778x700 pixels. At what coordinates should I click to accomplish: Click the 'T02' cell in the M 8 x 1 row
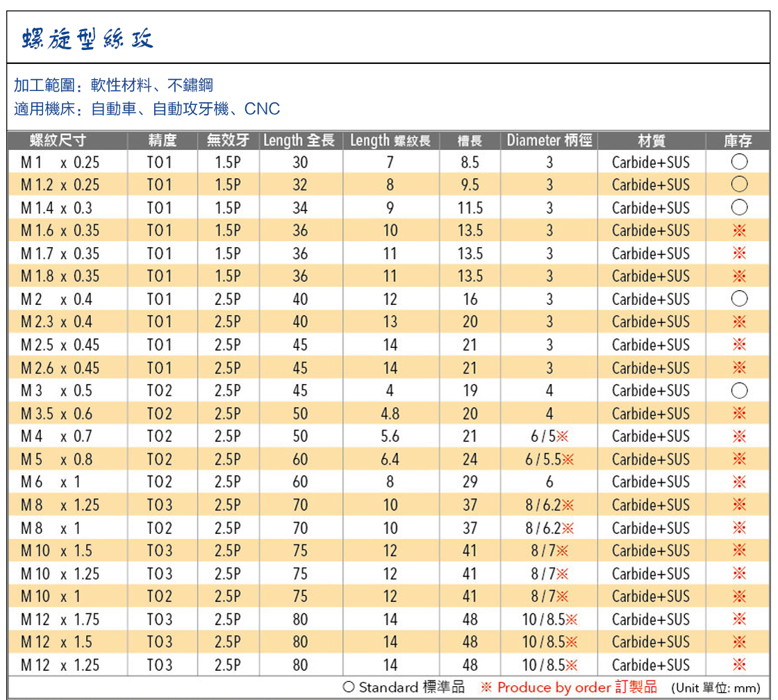pyautogui.click(x=160, y=528)
